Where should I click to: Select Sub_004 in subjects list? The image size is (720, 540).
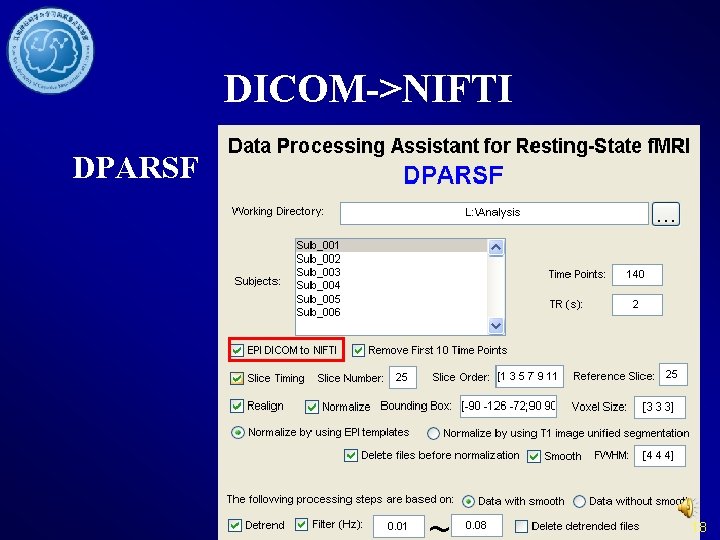coord(391,285)
